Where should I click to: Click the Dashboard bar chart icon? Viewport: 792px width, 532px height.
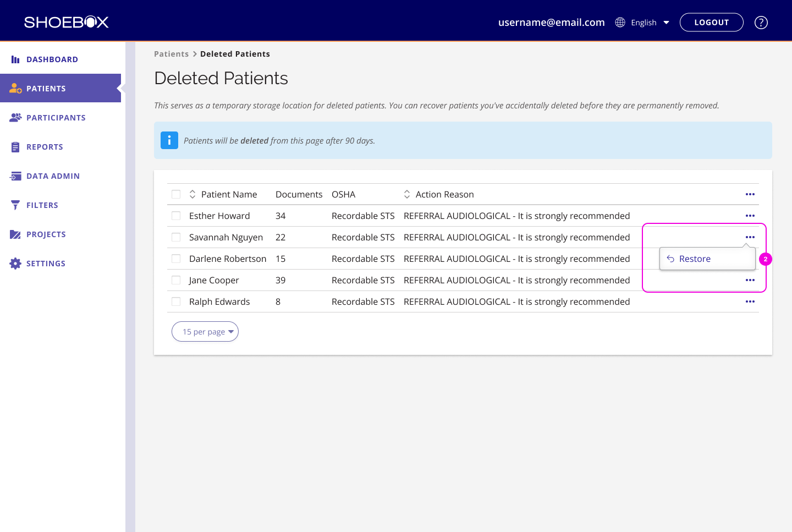(15, 59)
